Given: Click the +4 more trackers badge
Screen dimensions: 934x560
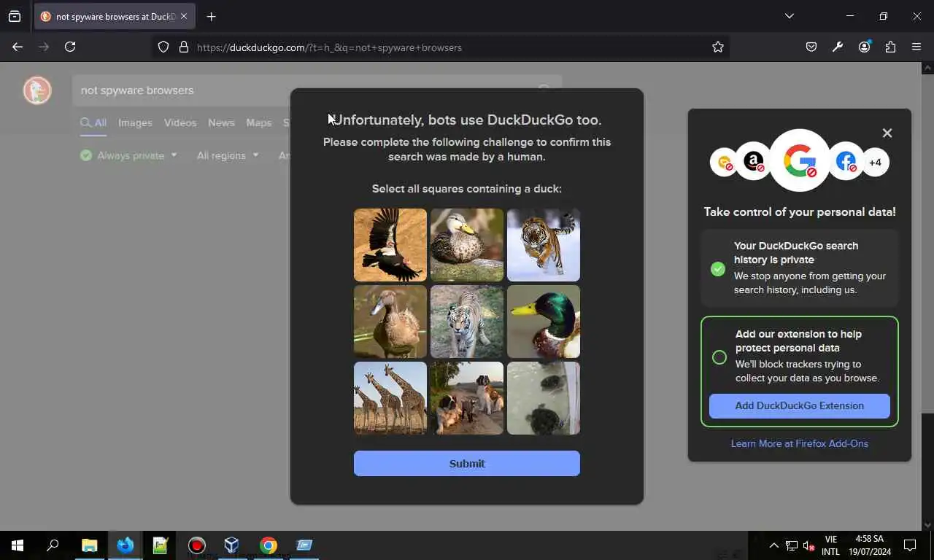Looking at the screenshot, I should pos(875,162).
